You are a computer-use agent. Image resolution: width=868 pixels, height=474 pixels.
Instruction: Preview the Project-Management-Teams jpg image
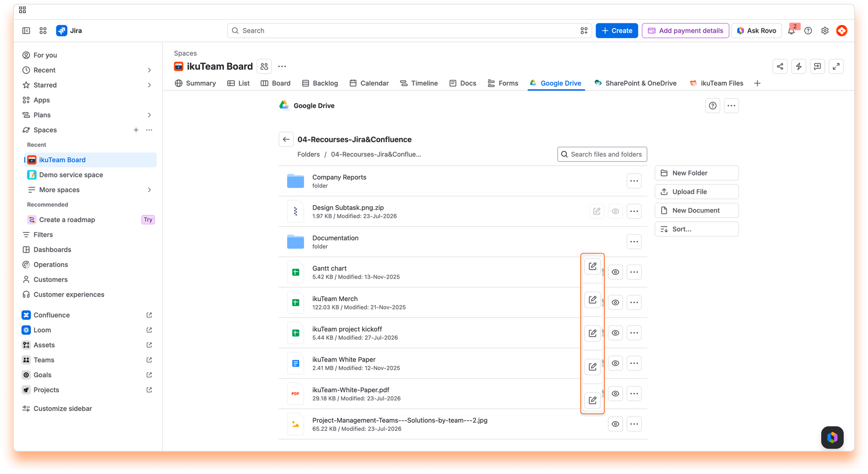pyautogui.click(x=615, y=424)
